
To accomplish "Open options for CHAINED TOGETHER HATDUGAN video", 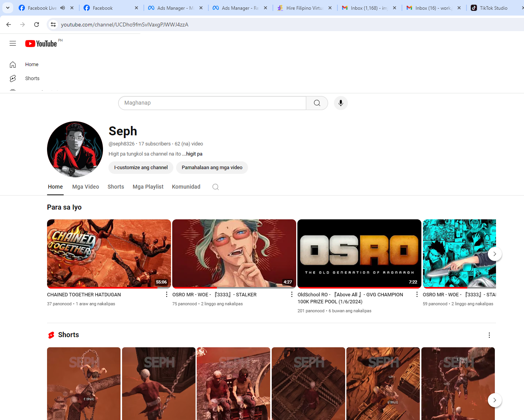I will point(167,294).
